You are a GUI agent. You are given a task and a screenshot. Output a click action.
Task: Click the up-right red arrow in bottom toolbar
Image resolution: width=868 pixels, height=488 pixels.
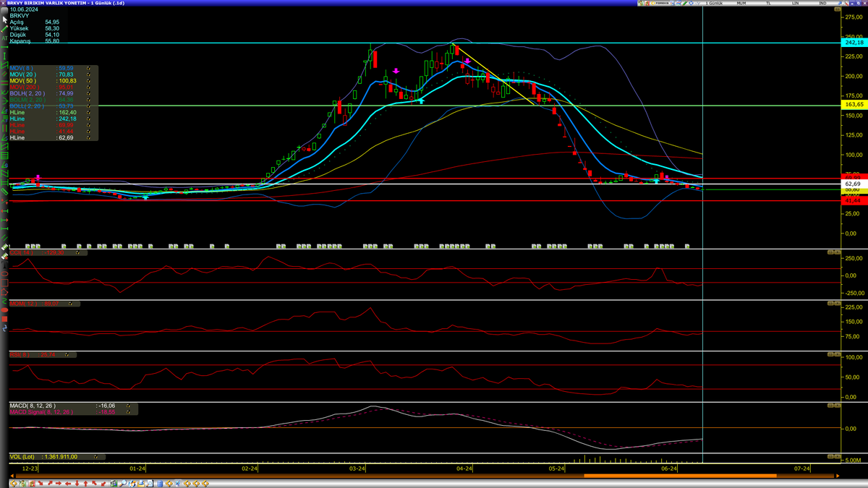[50, 484]
